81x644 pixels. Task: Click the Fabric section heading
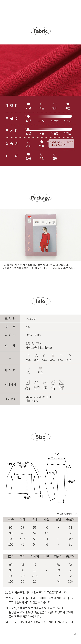(x=40, y=31)
